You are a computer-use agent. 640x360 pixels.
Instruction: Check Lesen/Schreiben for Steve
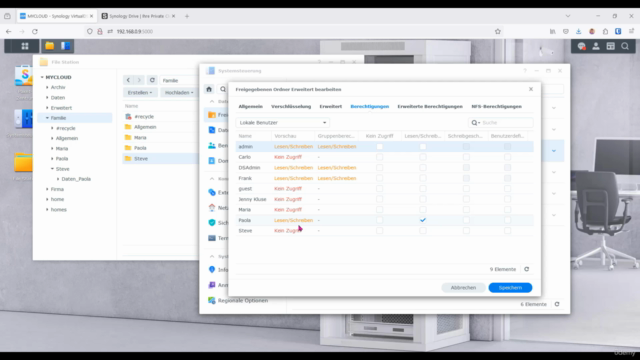(x=423, y=231)
